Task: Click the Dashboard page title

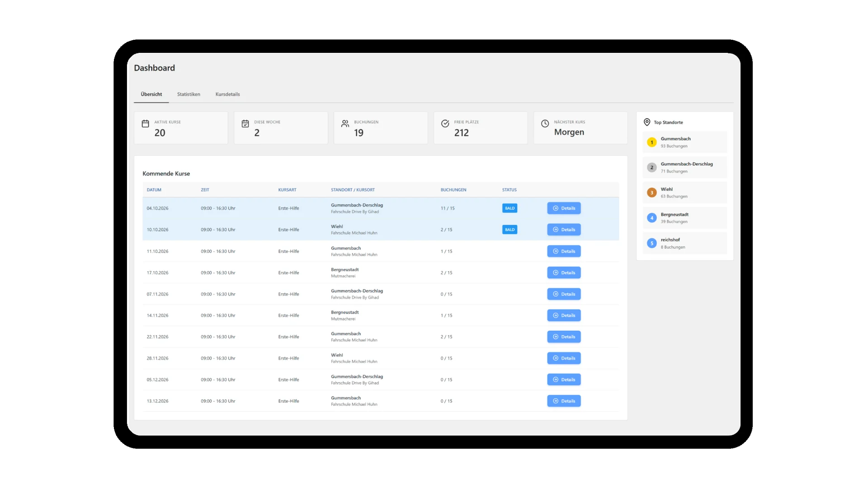Action: coord(154,68)
